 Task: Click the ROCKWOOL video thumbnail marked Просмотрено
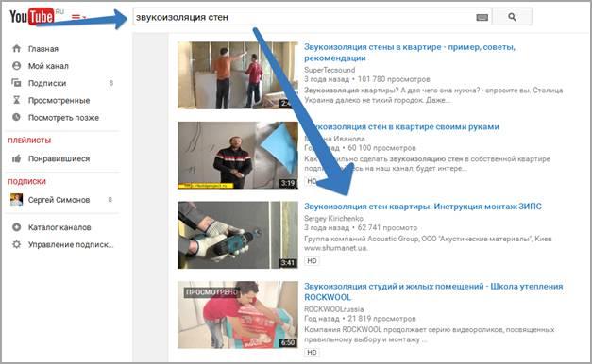(x=238, y=315)
